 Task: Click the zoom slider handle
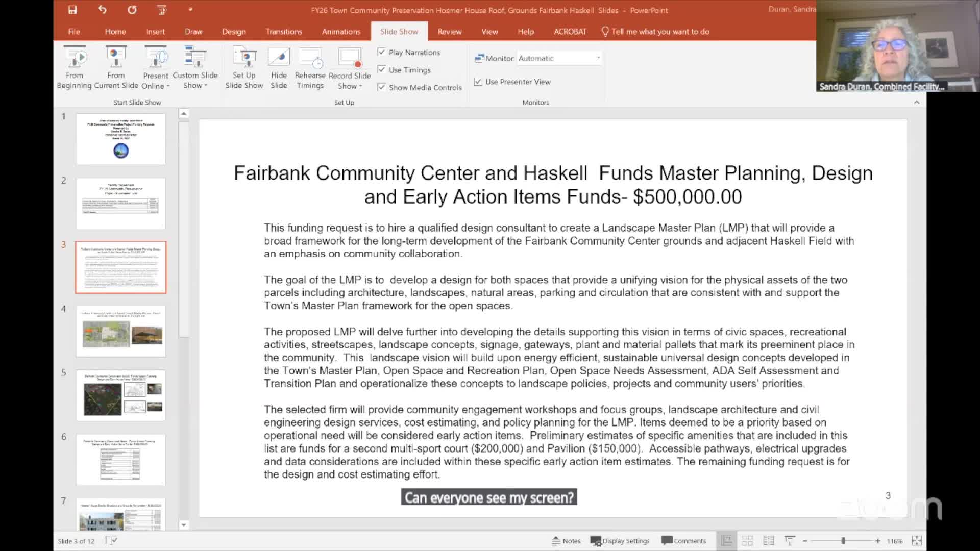point(843,541)
